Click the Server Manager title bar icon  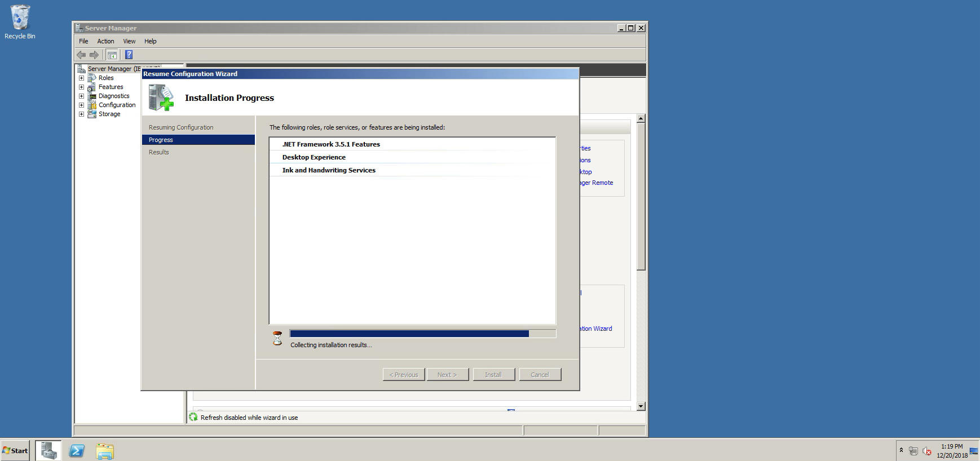pyautogui.click(x=79, y=28)
